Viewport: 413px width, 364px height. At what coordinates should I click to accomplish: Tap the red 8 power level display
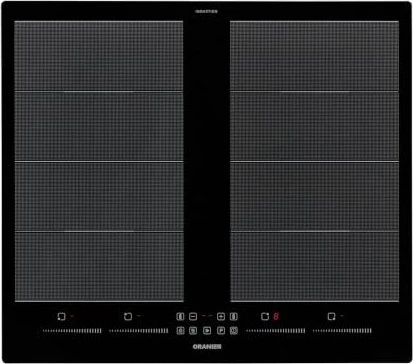pyautogui.click(x=276, y=316)
